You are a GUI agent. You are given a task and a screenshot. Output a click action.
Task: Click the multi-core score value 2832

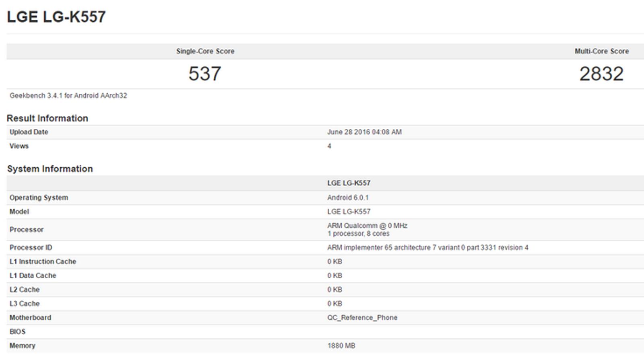[x=601, y=74]
